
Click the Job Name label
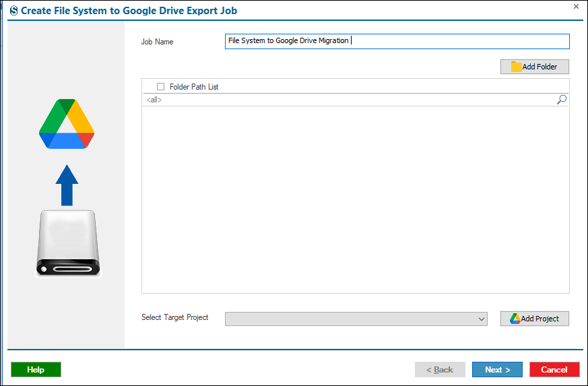[157, 42]
